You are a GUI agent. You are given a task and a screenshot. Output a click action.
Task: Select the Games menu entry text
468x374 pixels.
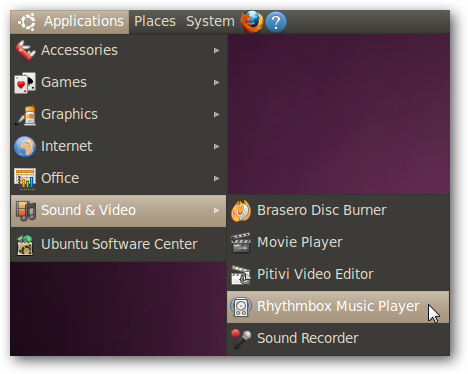tap(64, 82)
